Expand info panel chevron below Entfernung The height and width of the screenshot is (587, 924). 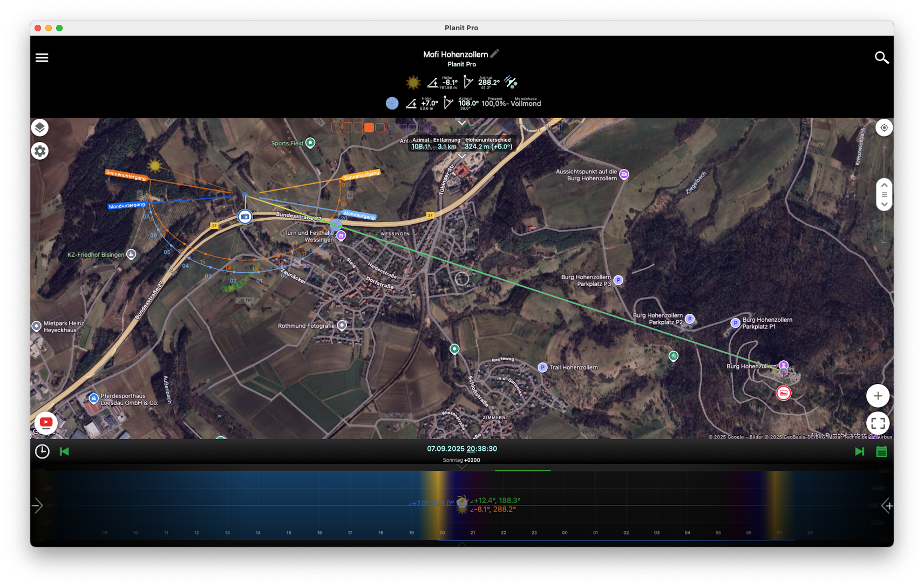(462, 156)
